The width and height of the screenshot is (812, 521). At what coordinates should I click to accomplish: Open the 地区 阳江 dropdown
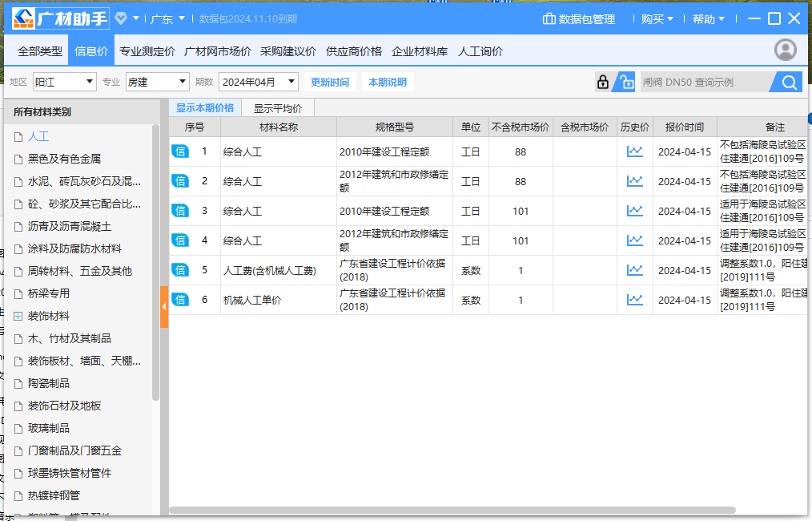tap(65, 82)
